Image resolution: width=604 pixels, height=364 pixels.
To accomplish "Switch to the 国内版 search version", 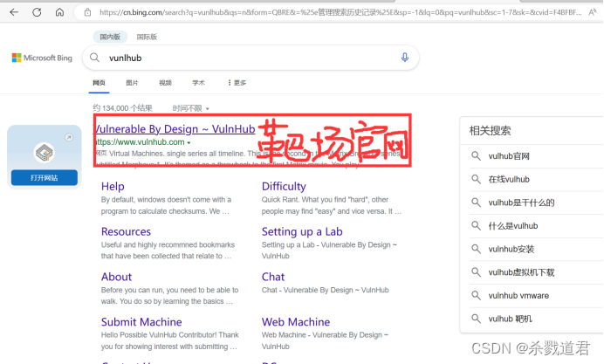I will pos(110,37).
